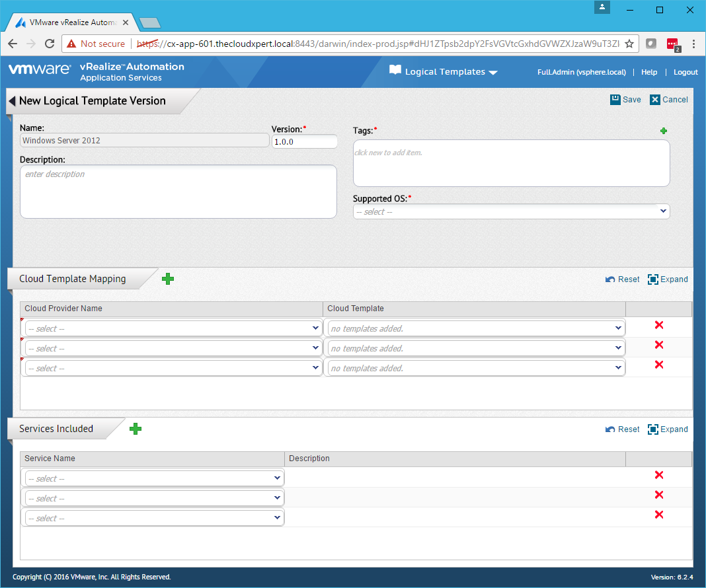Click the green plus beside Services Included

[x=136, y=429]
